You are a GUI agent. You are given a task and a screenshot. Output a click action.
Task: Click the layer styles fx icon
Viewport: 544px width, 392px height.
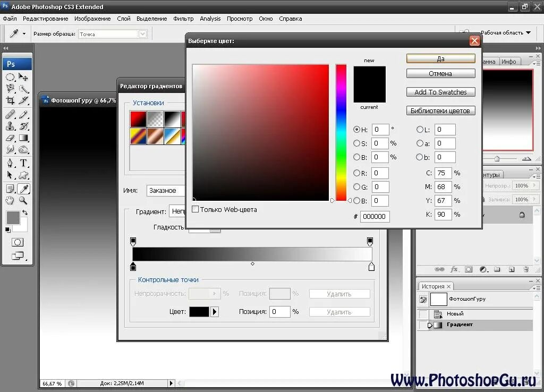pos(454,269)
